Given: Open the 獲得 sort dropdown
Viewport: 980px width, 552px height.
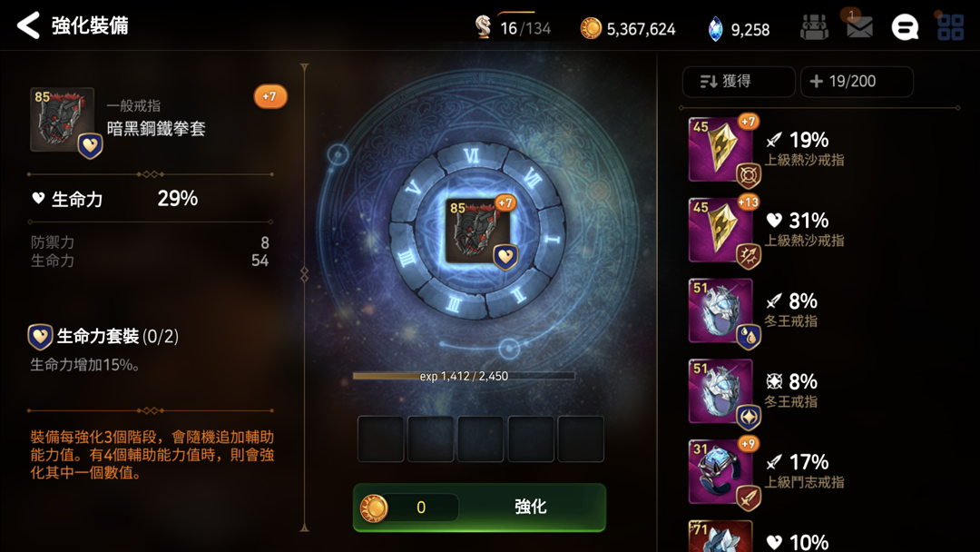Looking at the screenshot, I should (x=739, y=82).
